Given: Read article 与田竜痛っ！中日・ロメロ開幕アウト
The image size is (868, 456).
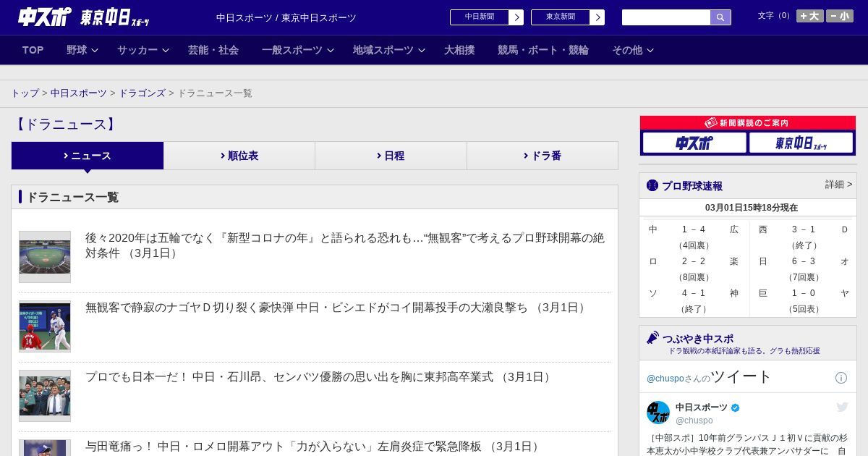Looking at the screenshot, I should (314, 447).
